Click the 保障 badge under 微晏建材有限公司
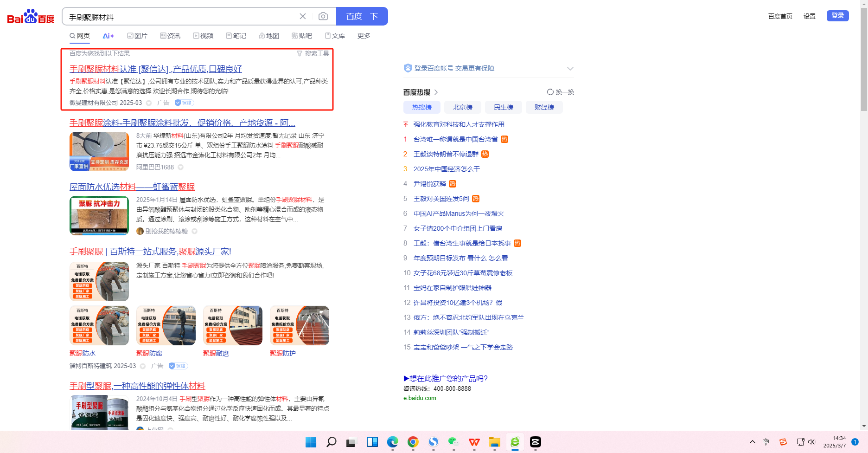Screen dimensions: 868x453 tap(184, 103)
